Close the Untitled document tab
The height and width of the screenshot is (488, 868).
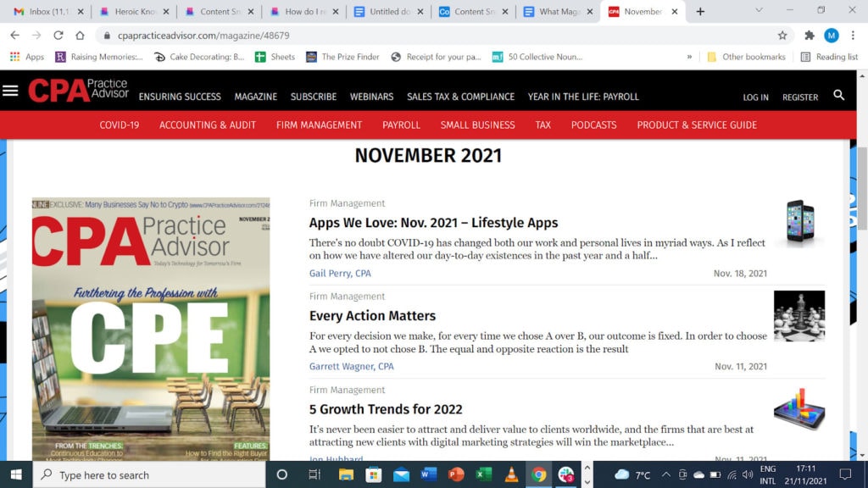click(420, 12)
